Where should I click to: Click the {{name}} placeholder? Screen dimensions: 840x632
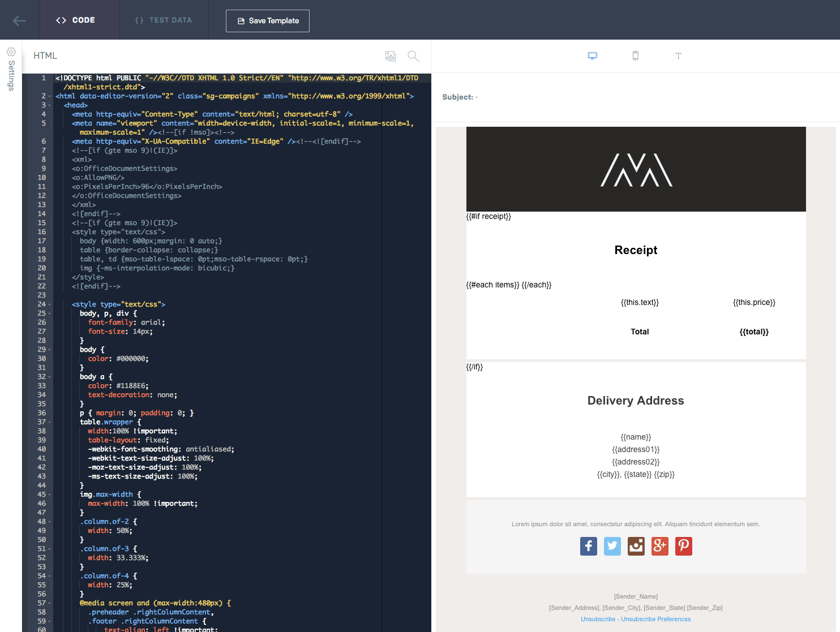(636, 437)
